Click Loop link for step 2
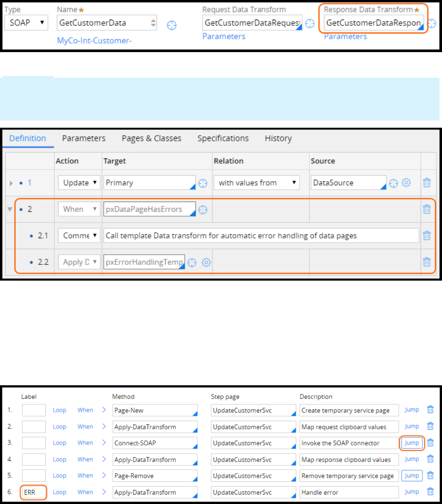 (59, 427)
